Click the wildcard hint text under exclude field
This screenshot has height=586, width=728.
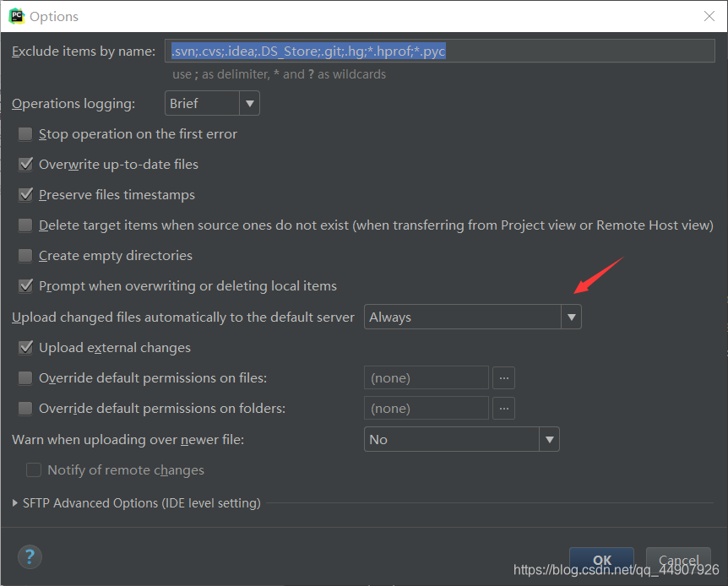(x=279, y=74)
